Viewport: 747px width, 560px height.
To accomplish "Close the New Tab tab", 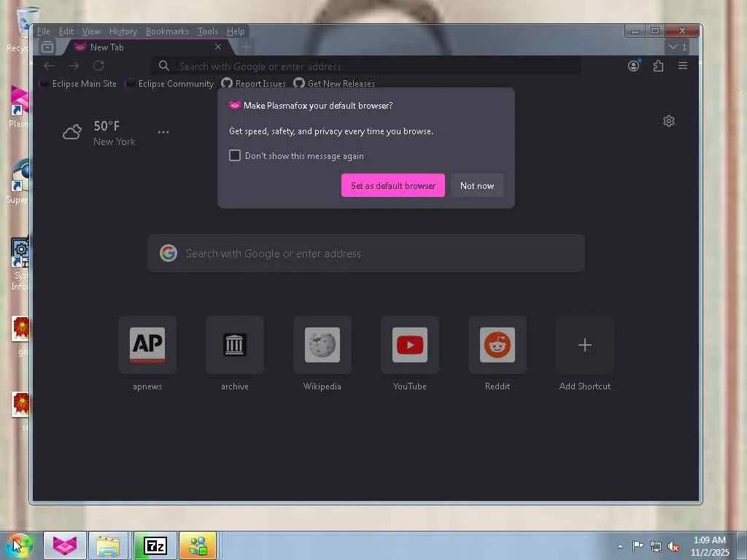I will [218, 47].
